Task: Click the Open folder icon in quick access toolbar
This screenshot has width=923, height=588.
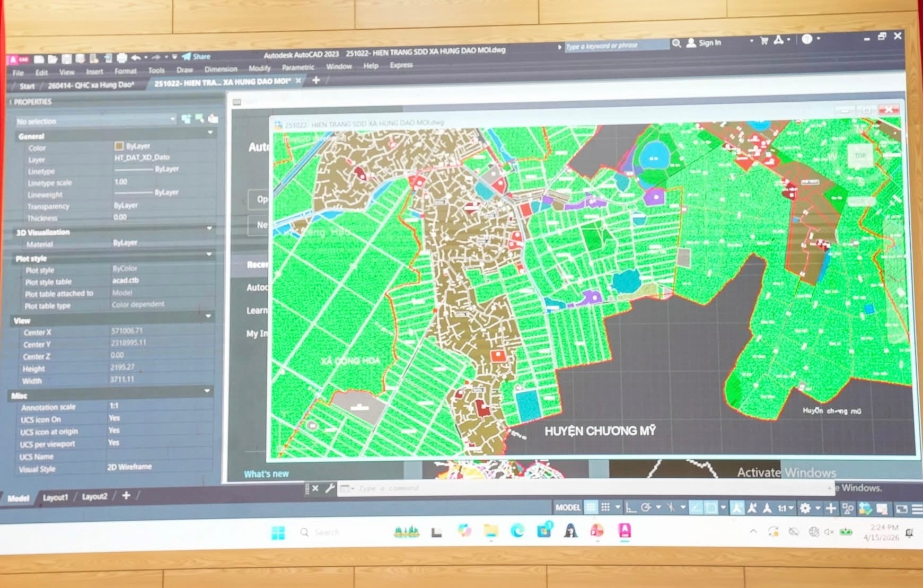Action: point(52,59)
